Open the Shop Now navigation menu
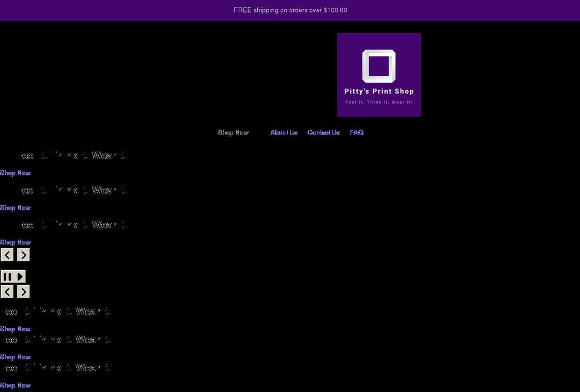 233,132
